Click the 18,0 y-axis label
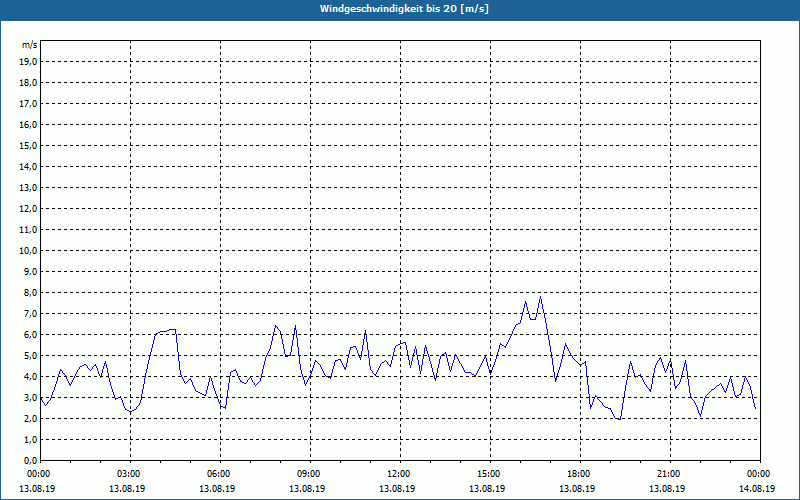The width and height of the screenshot is (800, 500). (x=28, y=83)
